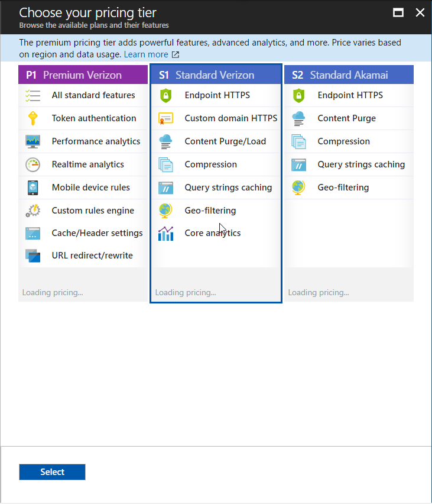432x504 pixels.
Task: Click S1 Endpoint HTTPS shield icon
Action: (165, 95)
